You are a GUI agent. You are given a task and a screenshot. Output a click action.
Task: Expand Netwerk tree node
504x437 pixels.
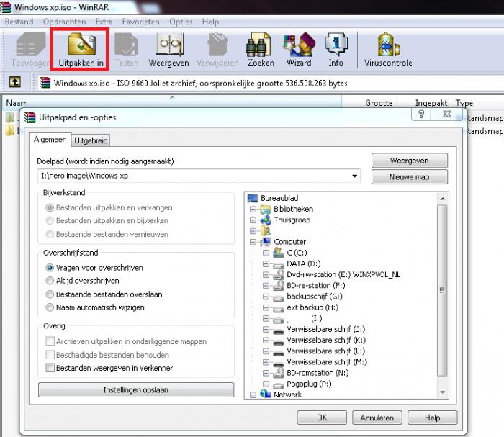click(x=253, y=395)
